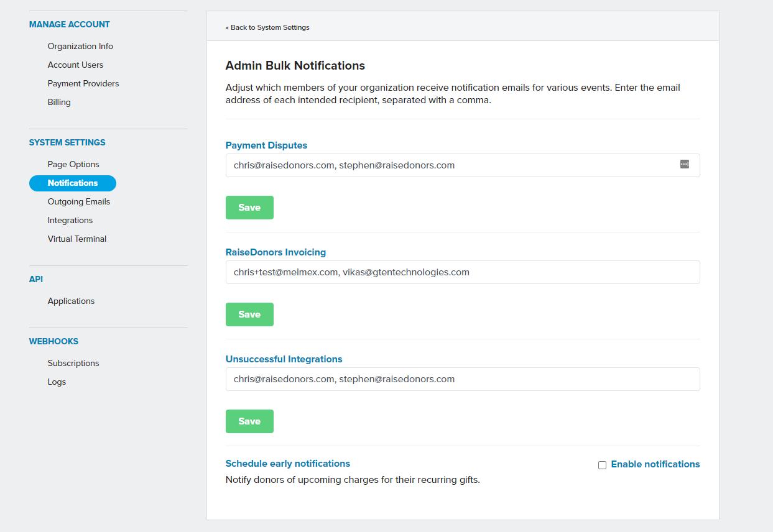This screenshot has width=773, height=532.
Task: Go to Payment Providers settings
Action: pos(83,83)
